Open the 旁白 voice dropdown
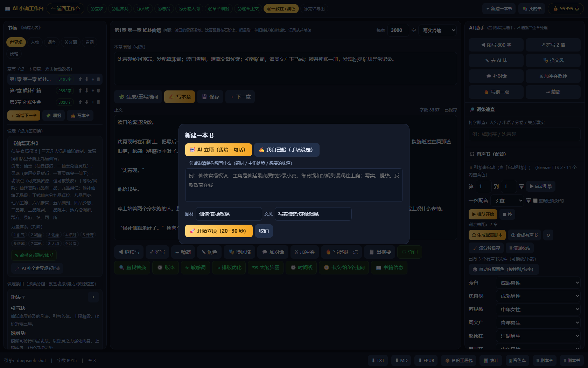 [x=539, y=282]
